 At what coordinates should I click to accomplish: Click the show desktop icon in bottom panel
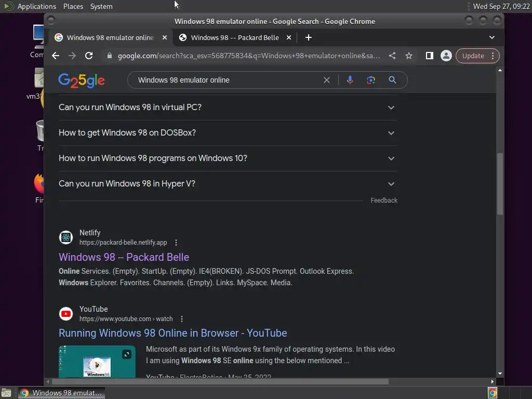tap(6, 393)
